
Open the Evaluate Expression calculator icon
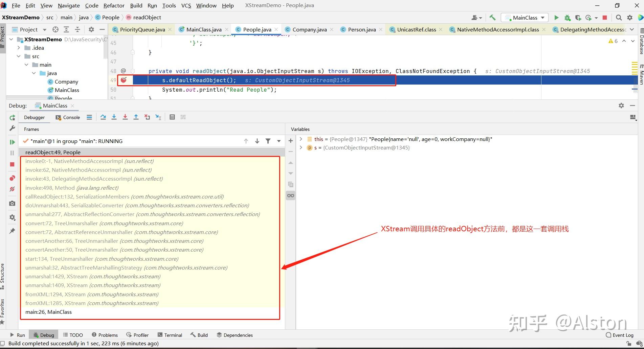point(172,117)
